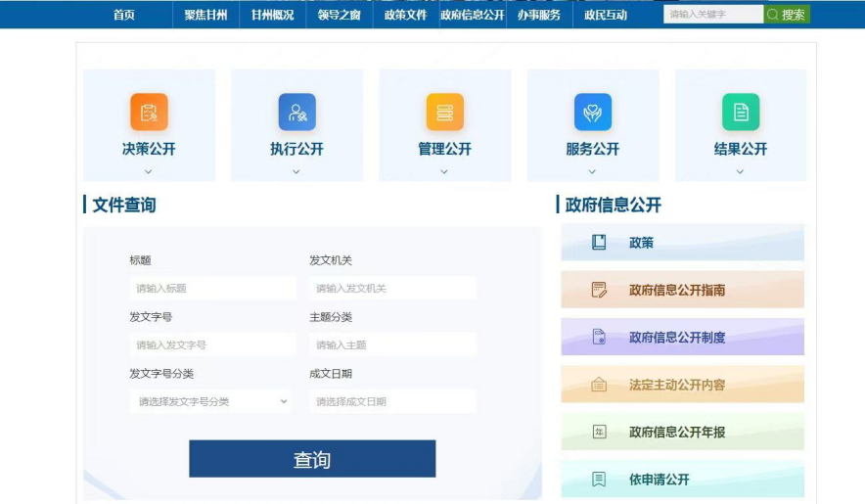Open the 依申请公开 link
This screenshot has height=504, width=865.
(682, 480)
